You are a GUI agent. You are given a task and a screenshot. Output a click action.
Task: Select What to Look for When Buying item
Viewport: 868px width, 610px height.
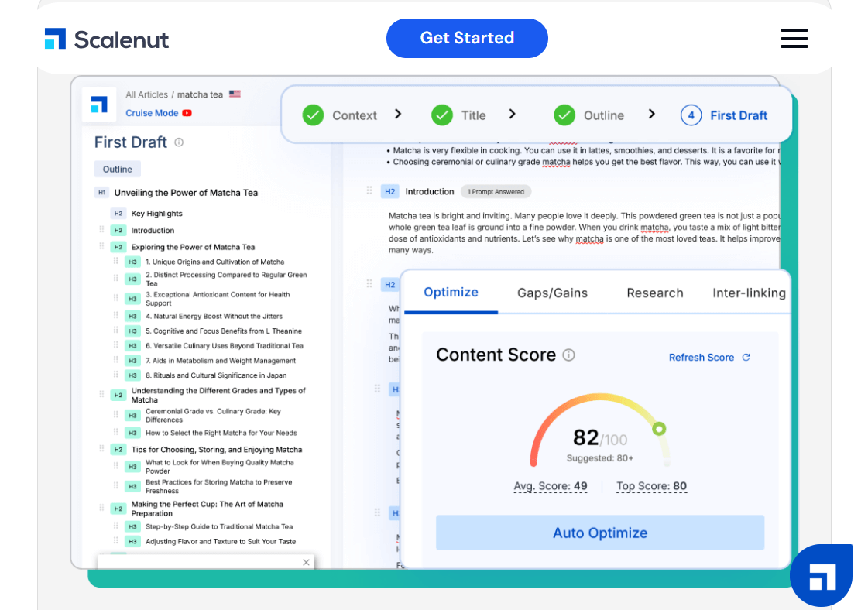[220, 467]
